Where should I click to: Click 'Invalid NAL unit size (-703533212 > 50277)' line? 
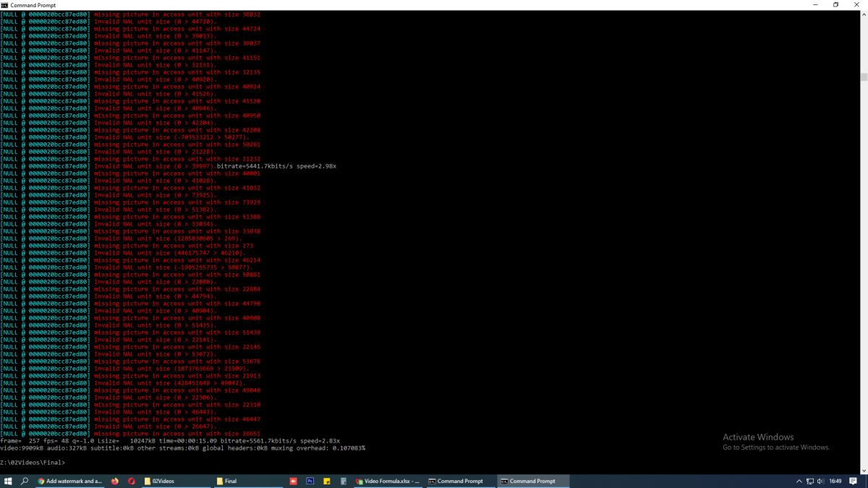click(x=171, y=137)
